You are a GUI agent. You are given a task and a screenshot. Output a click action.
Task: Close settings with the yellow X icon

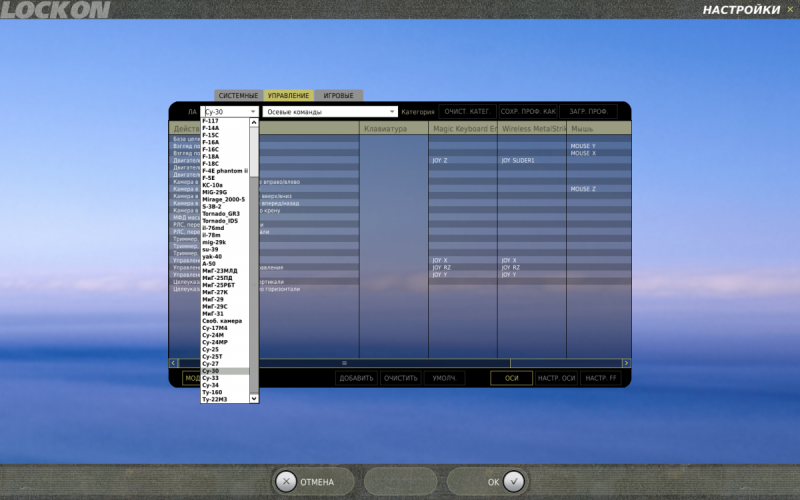pos(790,9)
